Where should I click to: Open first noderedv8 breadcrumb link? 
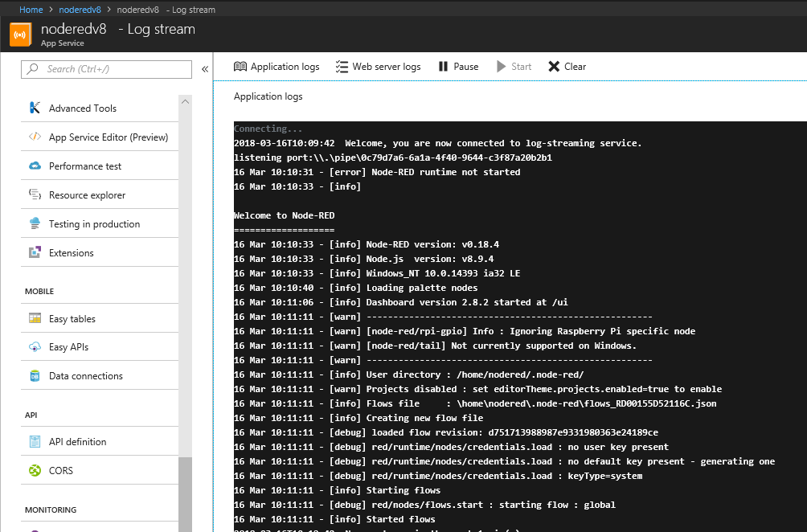point(80,10)
